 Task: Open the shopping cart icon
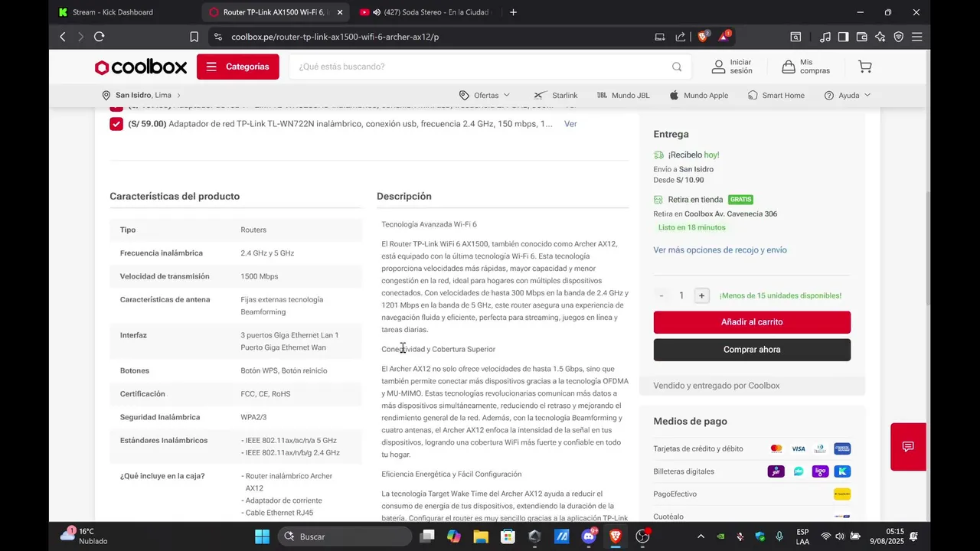coord(865,67)
